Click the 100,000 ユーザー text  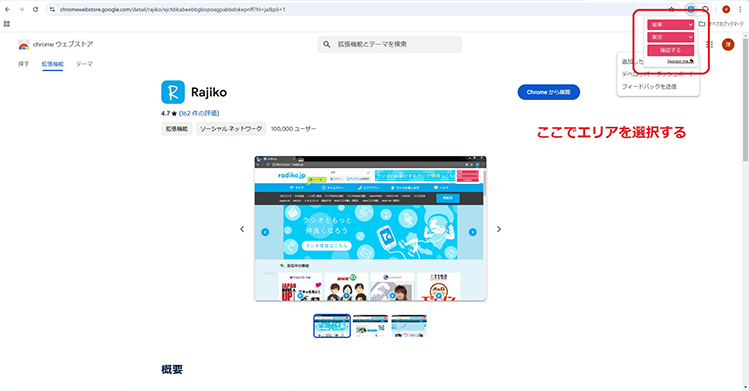coord(293,129)
